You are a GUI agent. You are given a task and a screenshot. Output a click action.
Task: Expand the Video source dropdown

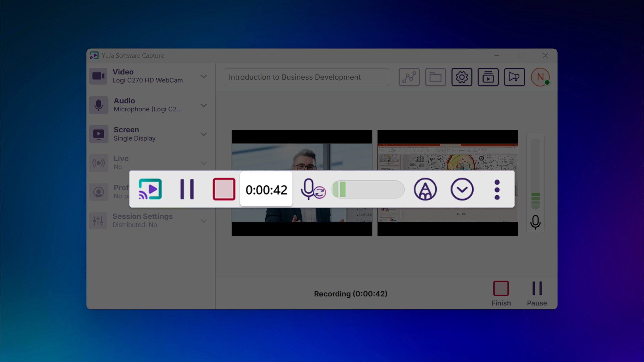(x=204, y=76)
